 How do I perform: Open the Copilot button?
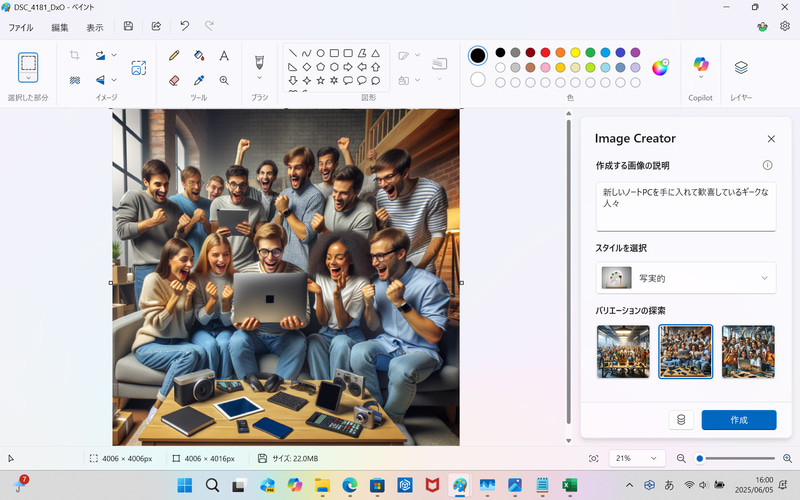point(701,64)
